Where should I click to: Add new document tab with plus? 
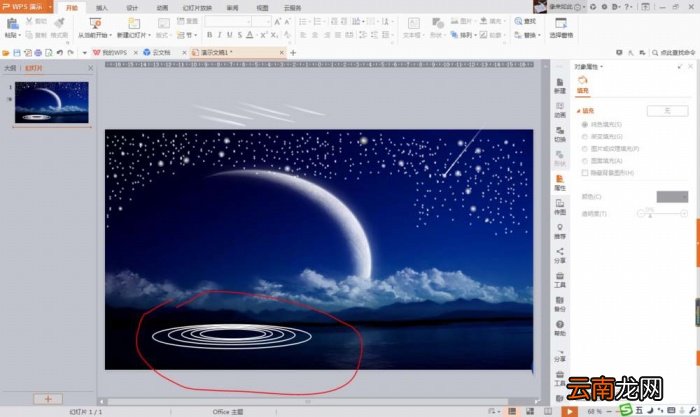[x=293, y=53]
